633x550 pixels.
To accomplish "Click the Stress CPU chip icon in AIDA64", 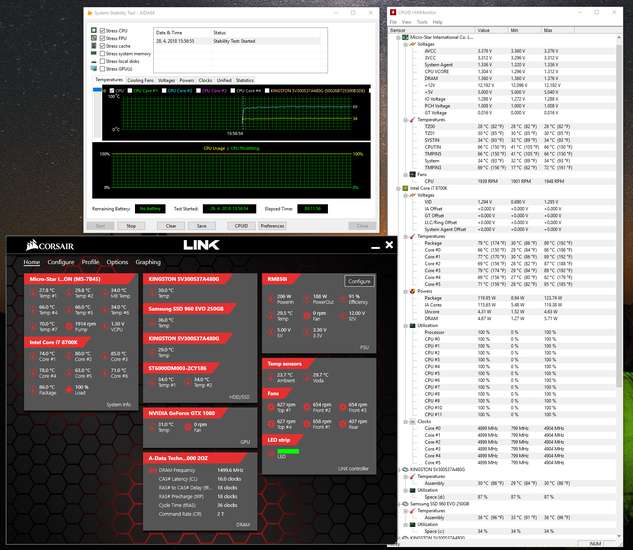I will [94, 30].
